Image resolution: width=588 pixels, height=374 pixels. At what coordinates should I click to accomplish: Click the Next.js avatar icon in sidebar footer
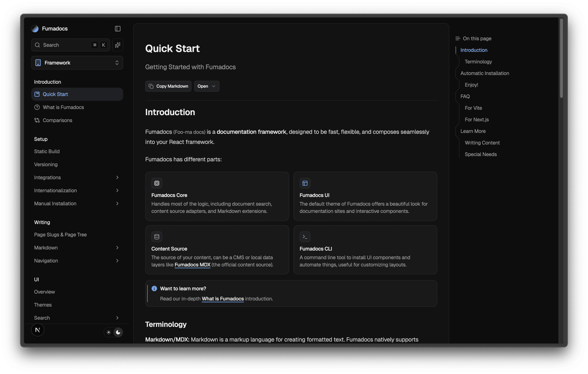[38, 330]
